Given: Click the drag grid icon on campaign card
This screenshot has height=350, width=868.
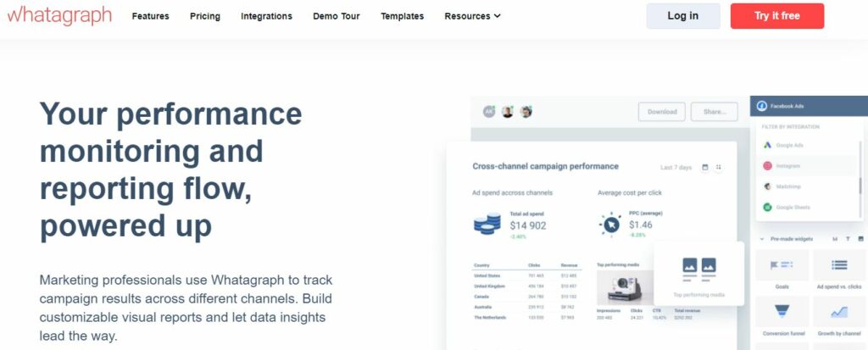Looking at the screenshot, I should pyautogui.click(x=718, y=167).
